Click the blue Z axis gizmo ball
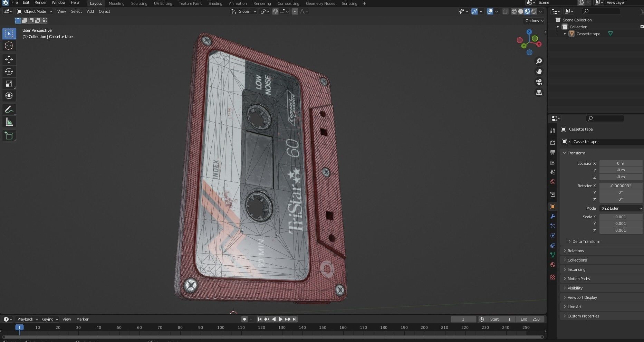 [x=529, y=32]
